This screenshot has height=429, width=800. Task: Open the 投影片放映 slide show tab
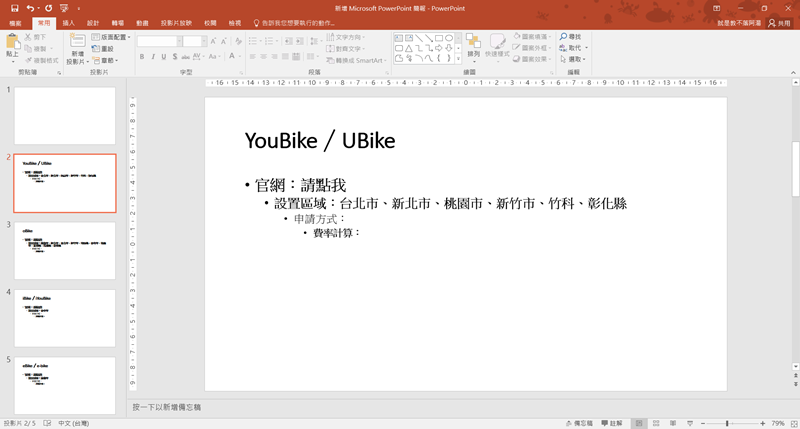coord(176,22)
